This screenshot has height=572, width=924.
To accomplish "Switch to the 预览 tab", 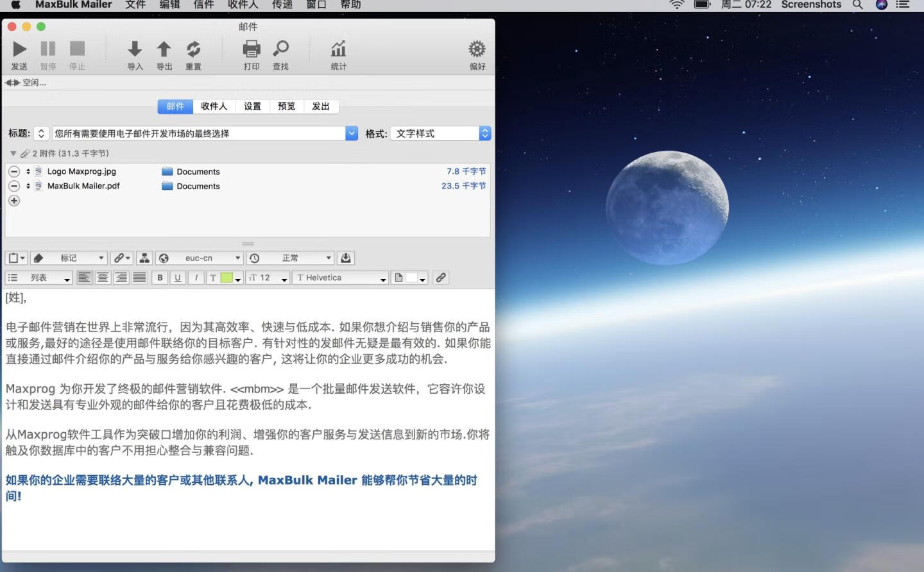I will (286, 106).
